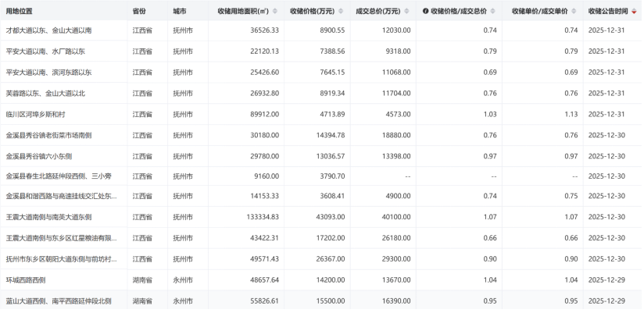Viewport: 644px width, 313px height.
Task: Select row 平安大道以南、滨河东路以东
Action: pyautogui.click(x=322, y=72)
